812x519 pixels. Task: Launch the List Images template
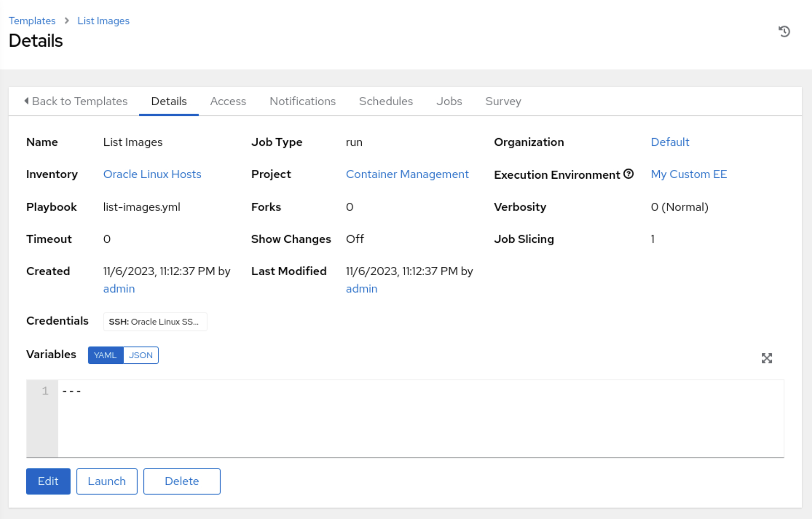click(x=107, y=481)
